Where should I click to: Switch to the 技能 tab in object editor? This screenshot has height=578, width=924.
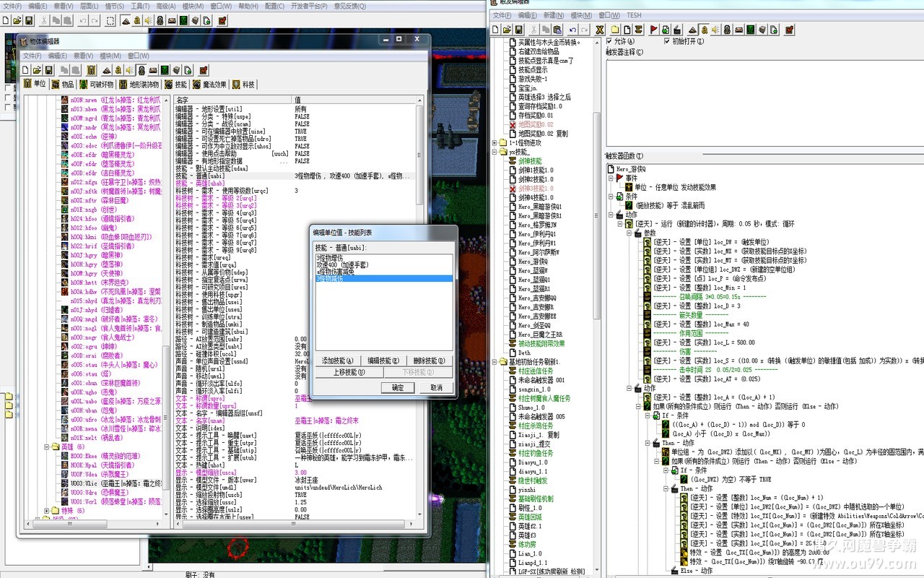[175, 85]
